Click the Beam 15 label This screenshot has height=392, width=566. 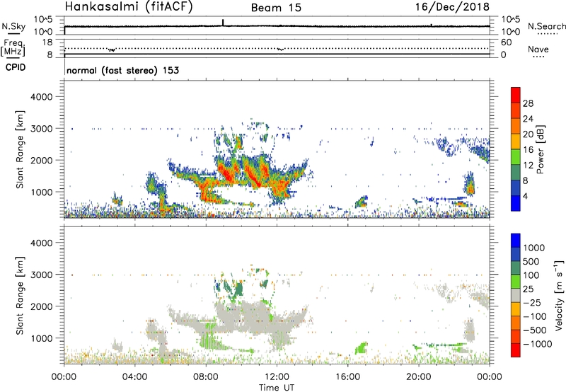(x=276, y=8)
